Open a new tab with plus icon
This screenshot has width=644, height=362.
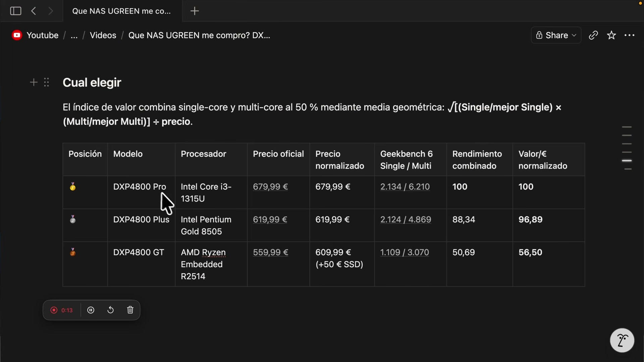coord(195,11)
